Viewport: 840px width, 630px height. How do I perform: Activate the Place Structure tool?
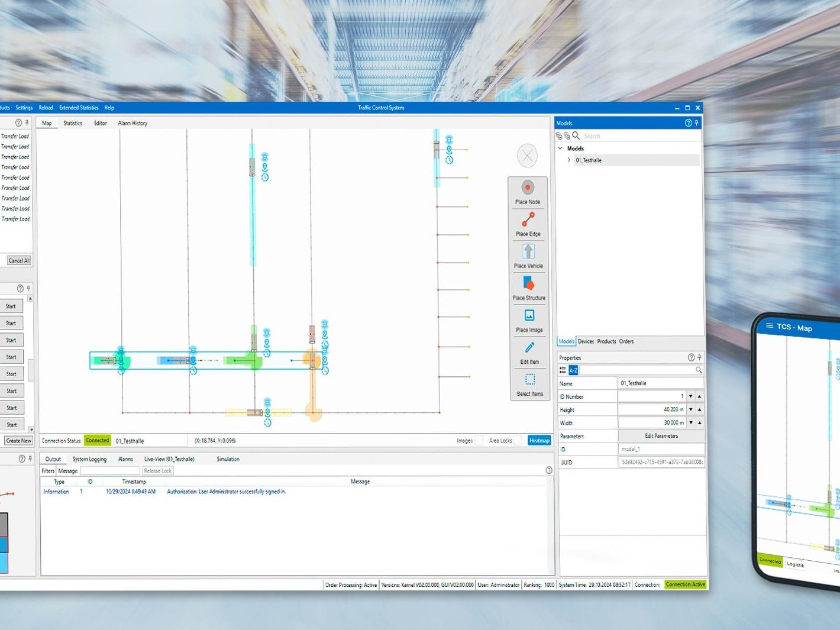[x=529, y=289]
